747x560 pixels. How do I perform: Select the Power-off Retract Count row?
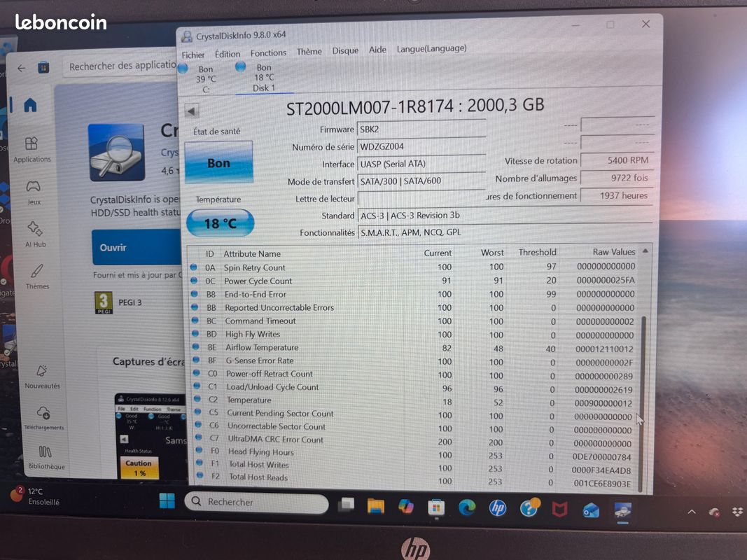(414, 374)
